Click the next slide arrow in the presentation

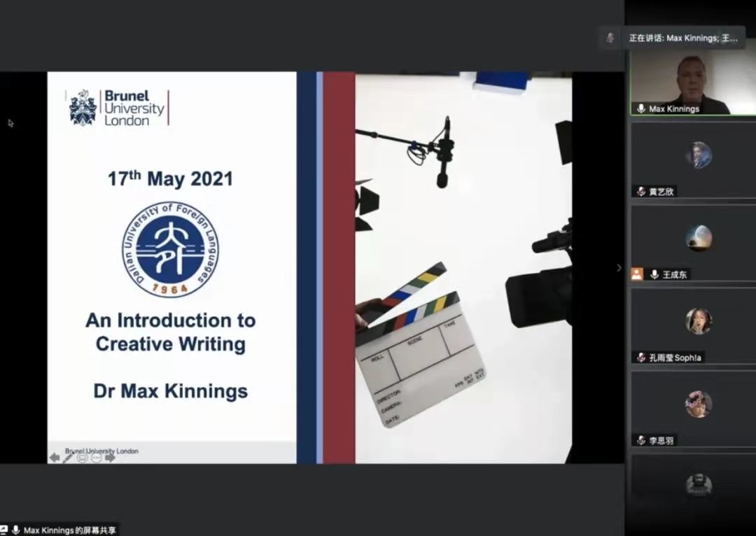pos(110,458)
